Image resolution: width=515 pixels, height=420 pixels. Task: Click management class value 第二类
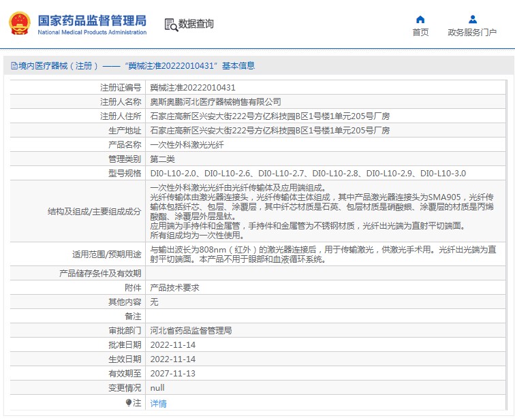pos(162,159)
